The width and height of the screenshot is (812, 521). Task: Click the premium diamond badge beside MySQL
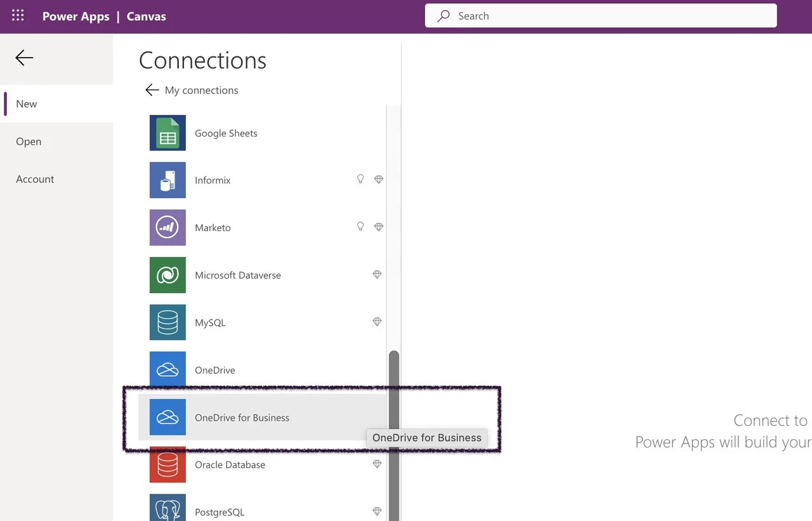click(377, 322)
